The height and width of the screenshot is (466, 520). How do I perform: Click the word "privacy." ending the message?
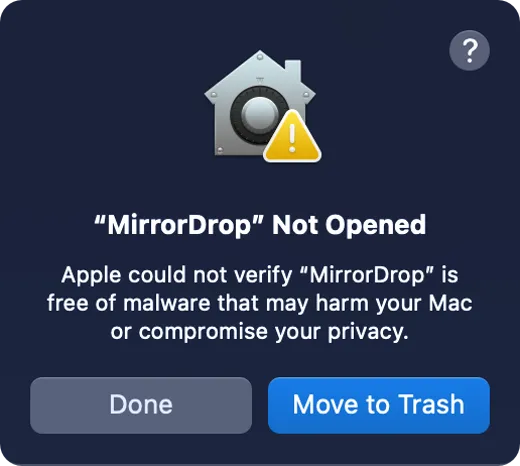coord(368,332)
